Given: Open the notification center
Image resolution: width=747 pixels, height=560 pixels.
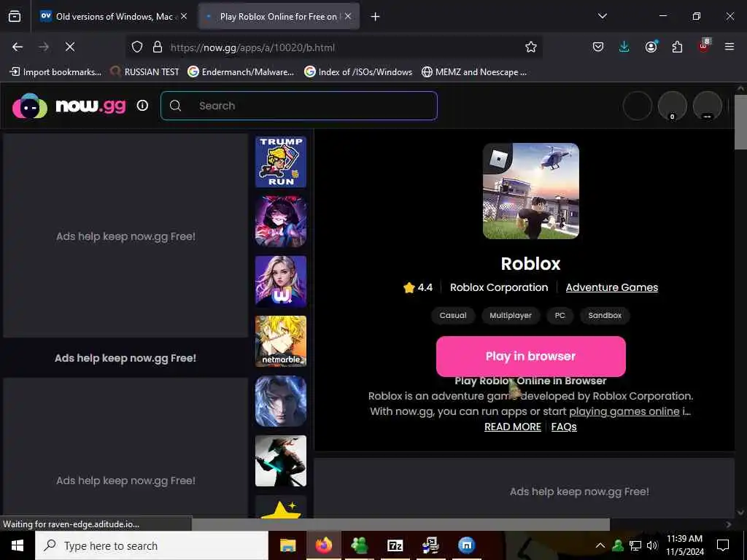Looking at the screenshot, I should pyautogui.click(x=723, y=545).
